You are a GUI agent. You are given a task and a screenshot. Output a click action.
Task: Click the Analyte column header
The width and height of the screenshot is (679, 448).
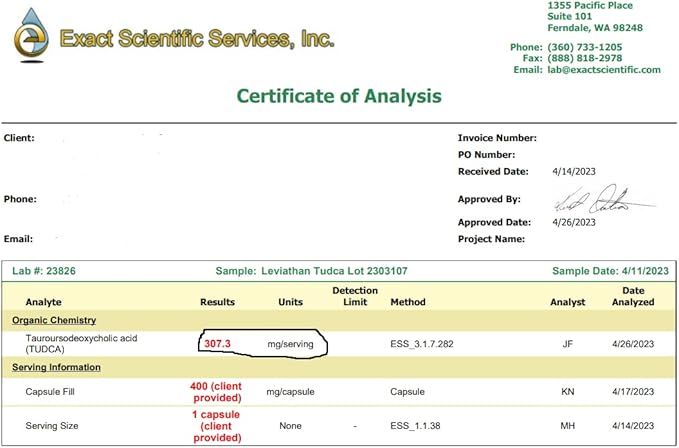coord(45,301)
